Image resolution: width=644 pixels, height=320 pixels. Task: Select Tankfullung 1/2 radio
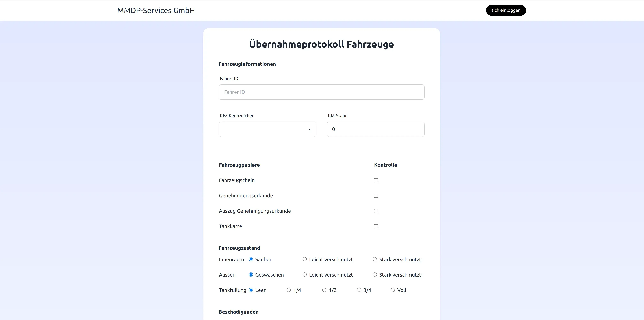pyautogui.click(x=324, y=290)
